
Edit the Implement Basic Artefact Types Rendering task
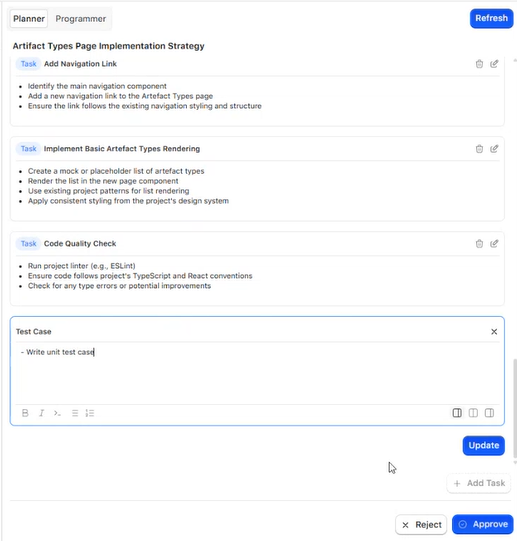[x=494, y=149]
